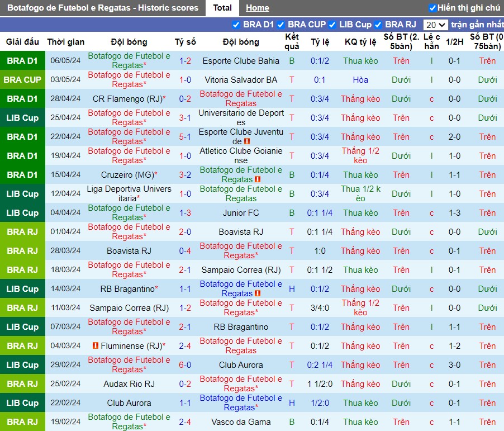Screen dimensions: 504x431
Task: Click red card icon on RB Bragantino 14/03/24 row
Action: coord(258,293)
